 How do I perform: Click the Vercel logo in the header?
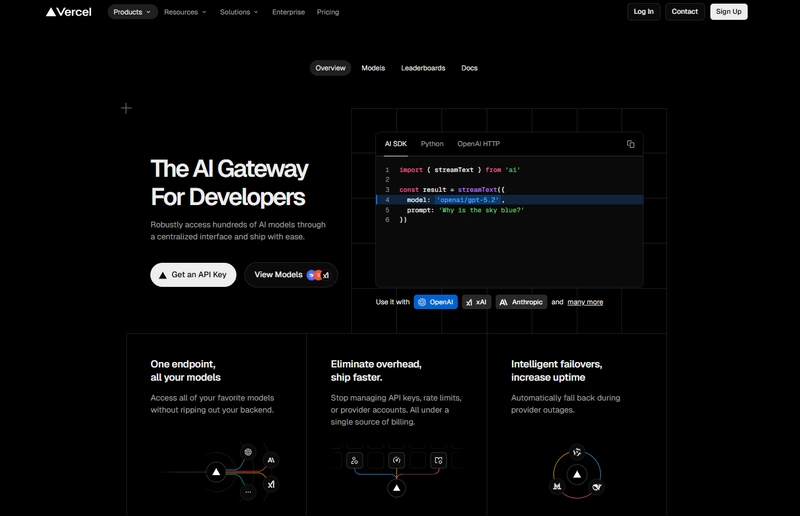click(68, 12)
